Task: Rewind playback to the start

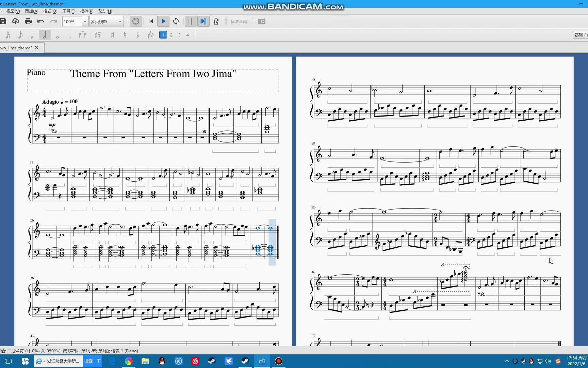Action: pos(151,21)
